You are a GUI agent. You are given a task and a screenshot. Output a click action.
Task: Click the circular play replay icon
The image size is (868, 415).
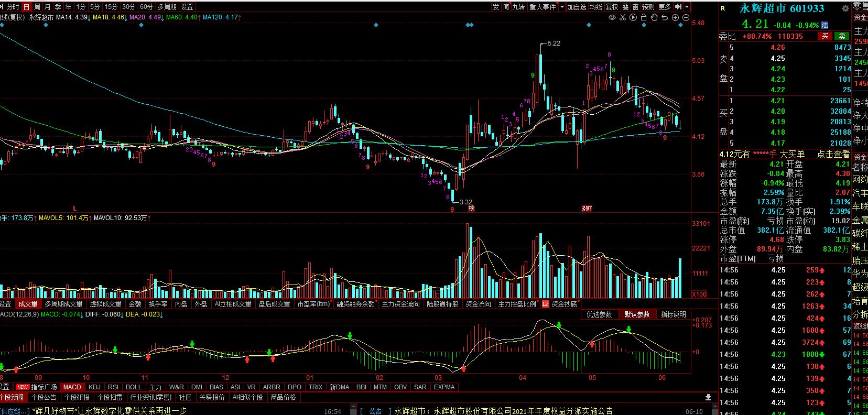point(633,17)
